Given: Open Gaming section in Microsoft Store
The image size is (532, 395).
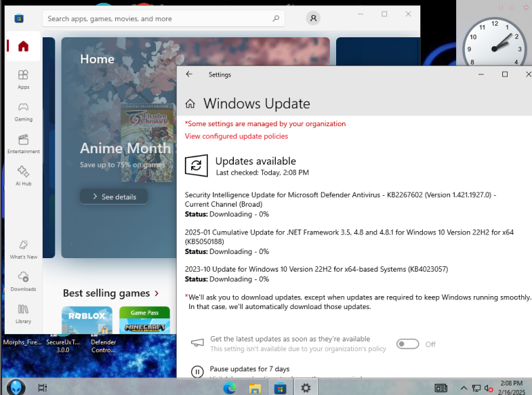Looking at the screenshot, I should pyautogui.click(x=23, y=112).
